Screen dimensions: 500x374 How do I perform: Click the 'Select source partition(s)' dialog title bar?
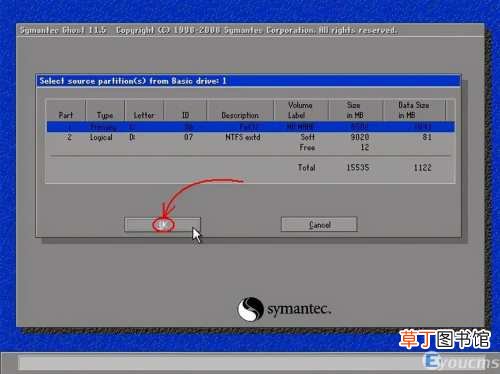(248, 81)
